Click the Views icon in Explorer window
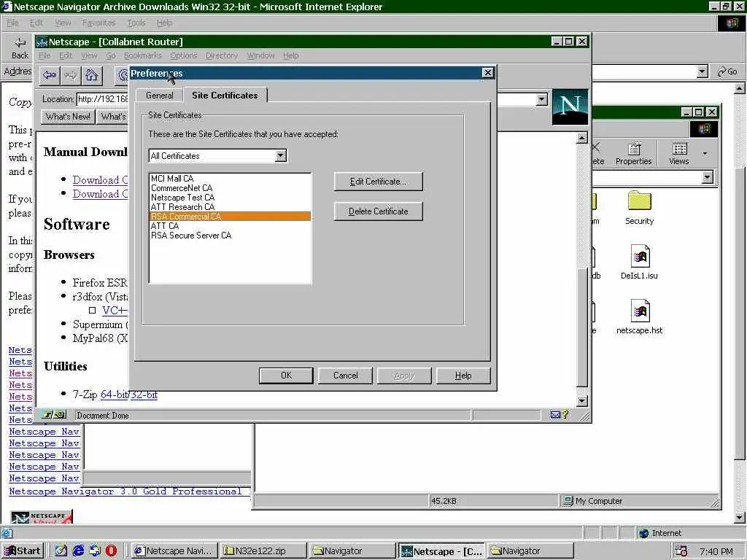Viewport: 747px width, 560px height. [679, 154]
